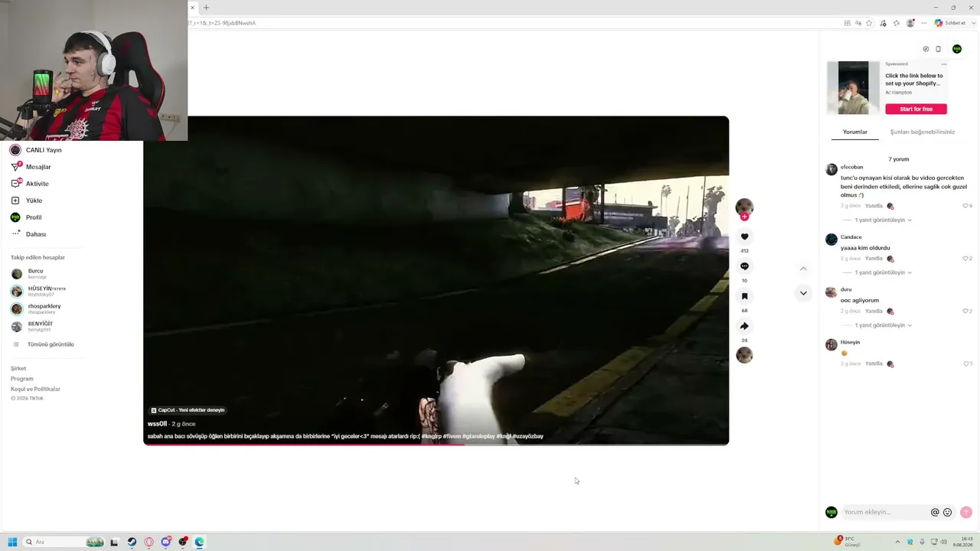
Task: Open the Yükle upload page
Action: pyautogui.click(x=27, y=201)
